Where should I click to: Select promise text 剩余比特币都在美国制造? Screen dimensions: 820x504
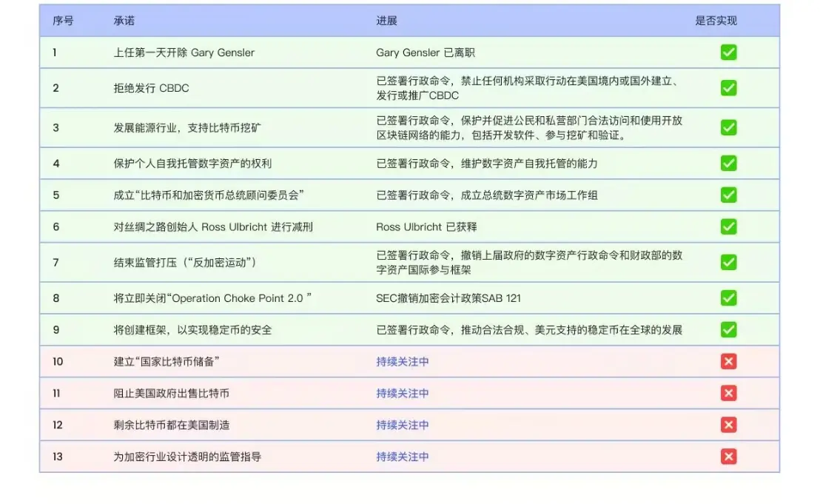172,425
